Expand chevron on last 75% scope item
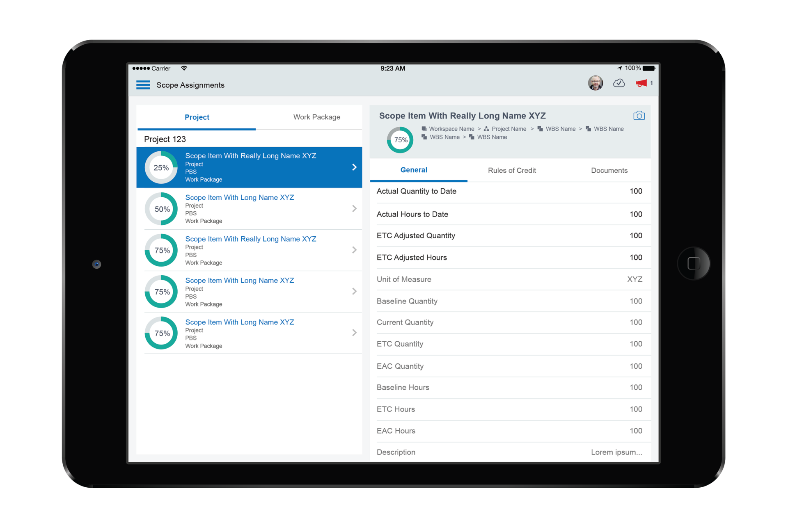788x532 pixels. click(x=354, y=333)
